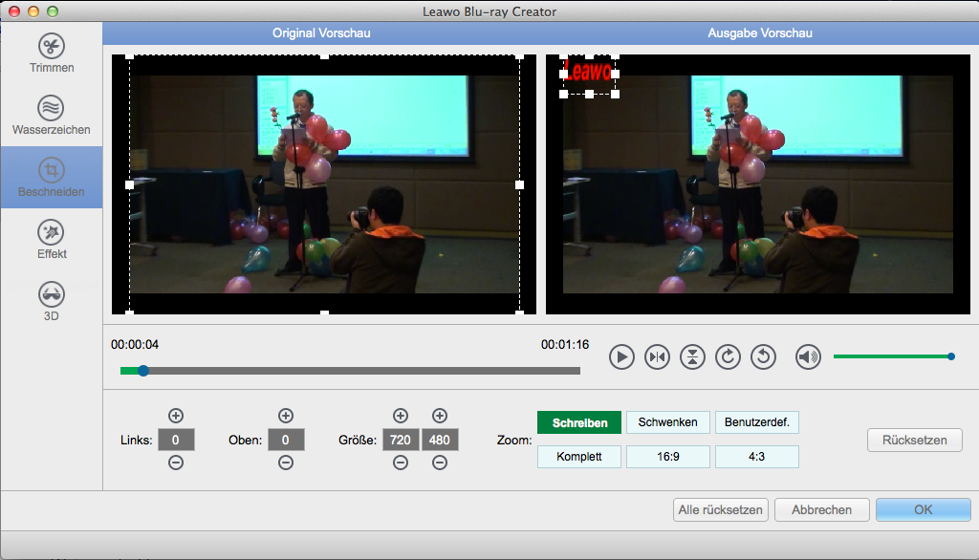Click the volume slider handle
The width and height of the screenshot is (979, 560).
[951, 356]
